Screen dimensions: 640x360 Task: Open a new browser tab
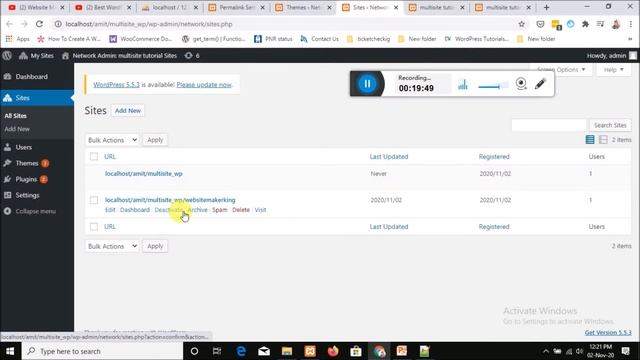(547, 7)
